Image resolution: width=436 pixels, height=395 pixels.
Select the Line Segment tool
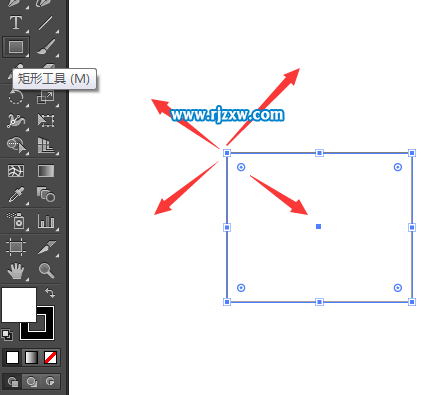45,23
